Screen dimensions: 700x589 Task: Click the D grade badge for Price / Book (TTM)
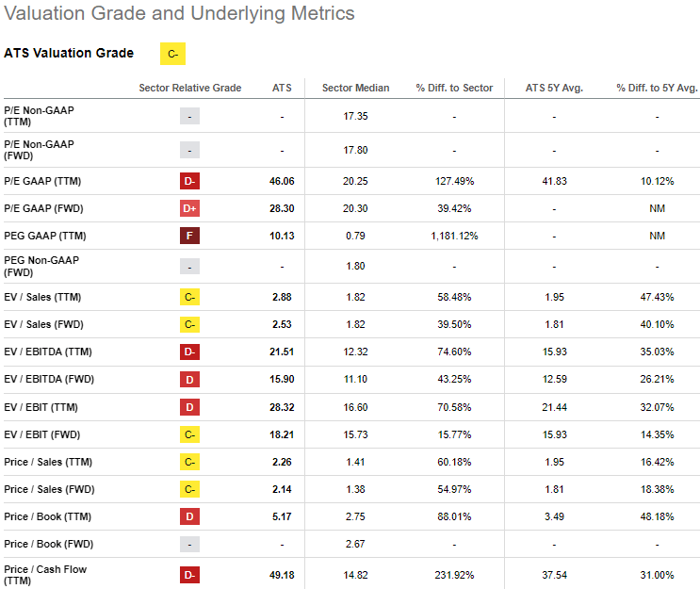pos(190,515)
